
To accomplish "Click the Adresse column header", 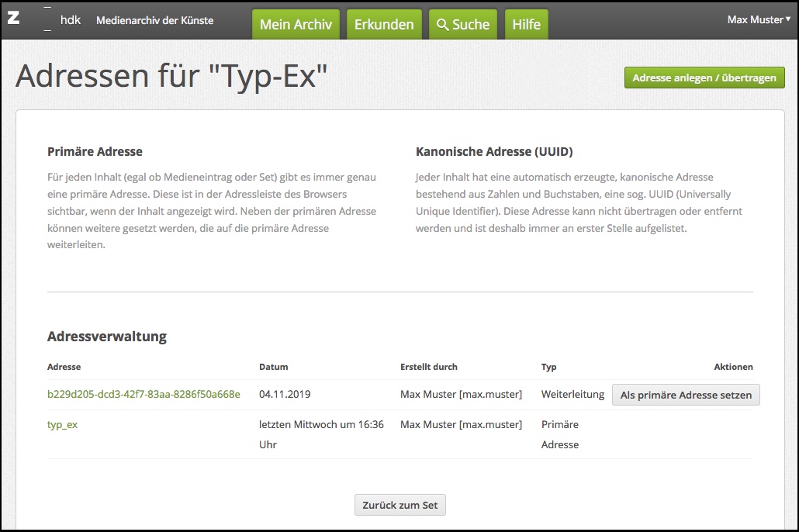I will pos(64,367).
